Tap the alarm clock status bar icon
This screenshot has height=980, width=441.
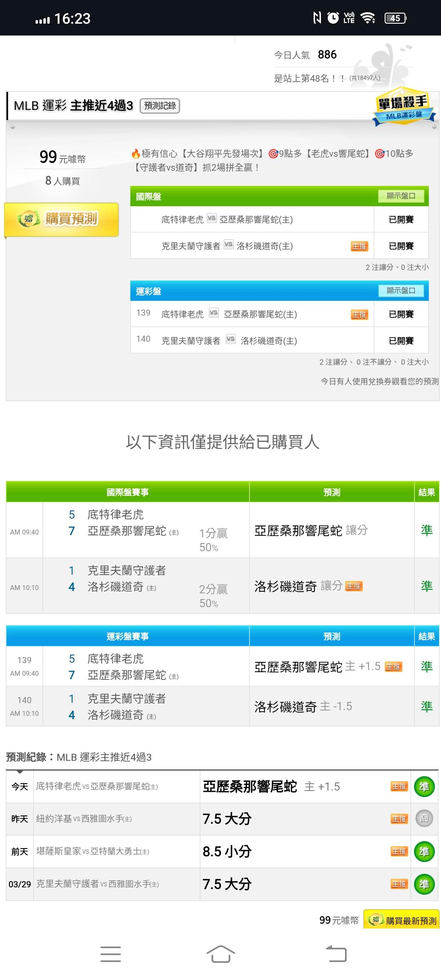click(333, 18)
